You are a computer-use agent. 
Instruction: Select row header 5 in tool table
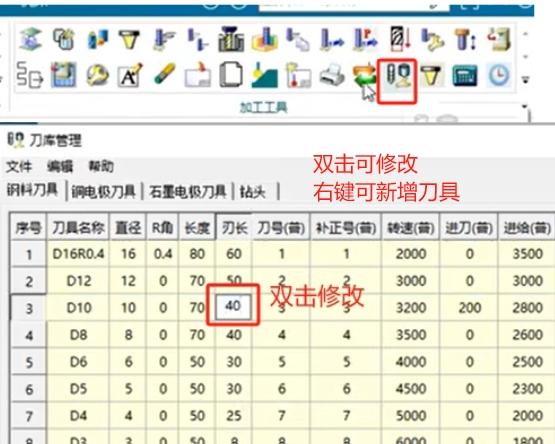pos(29,362)
